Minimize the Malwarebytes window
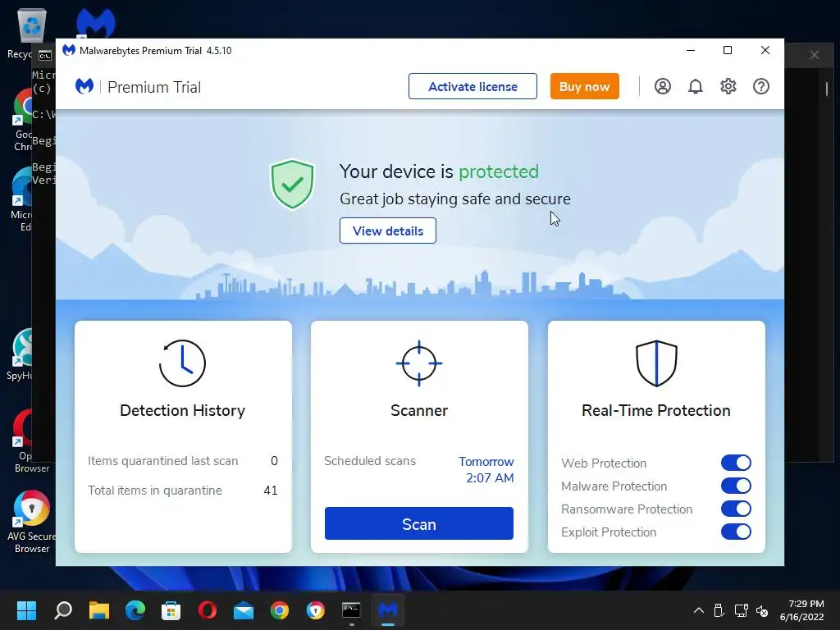This screenshot has height=630, width=840. pos(691,50)
